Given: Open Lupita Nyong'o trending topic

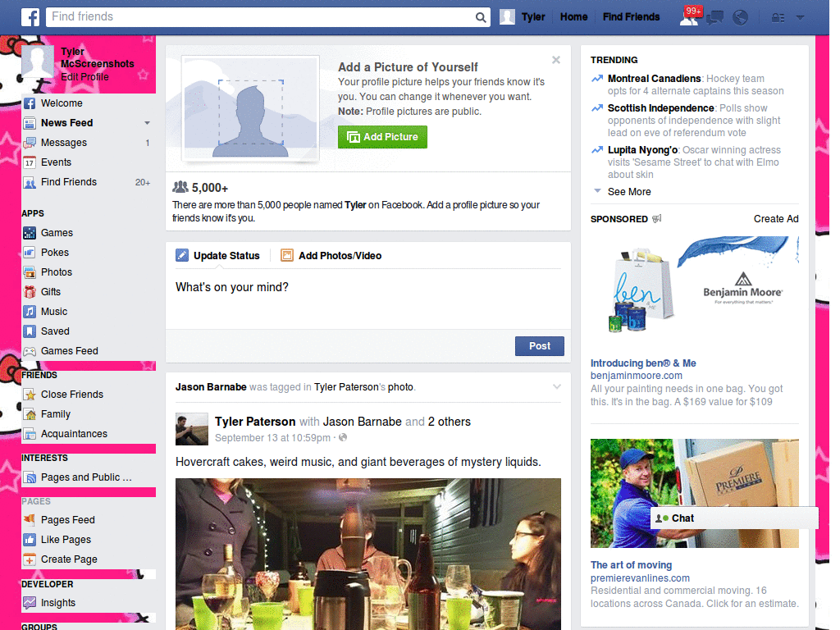Looking at the screenshot, I should pos(642,150).
